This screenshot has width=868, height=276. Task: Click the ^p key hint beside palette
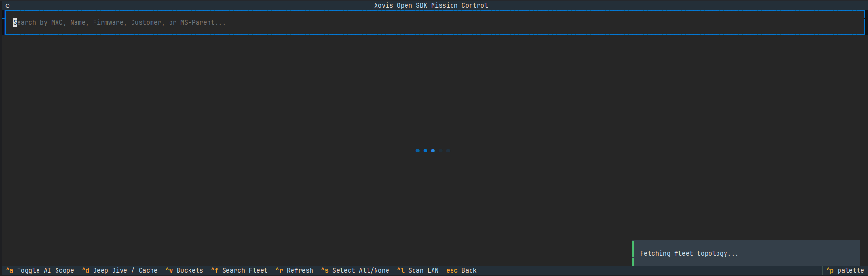[x=830, y=270]
